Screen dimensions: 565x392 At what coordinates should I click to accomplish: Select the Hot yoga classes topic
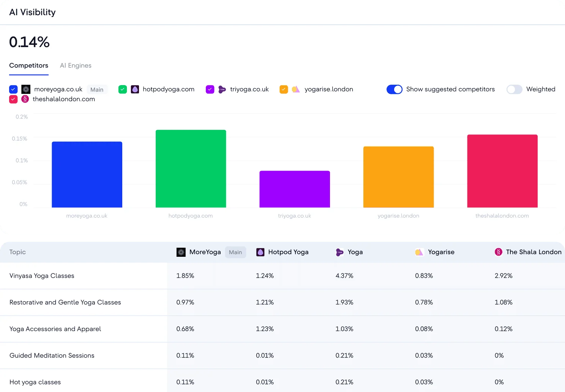[x=35, y=382]
